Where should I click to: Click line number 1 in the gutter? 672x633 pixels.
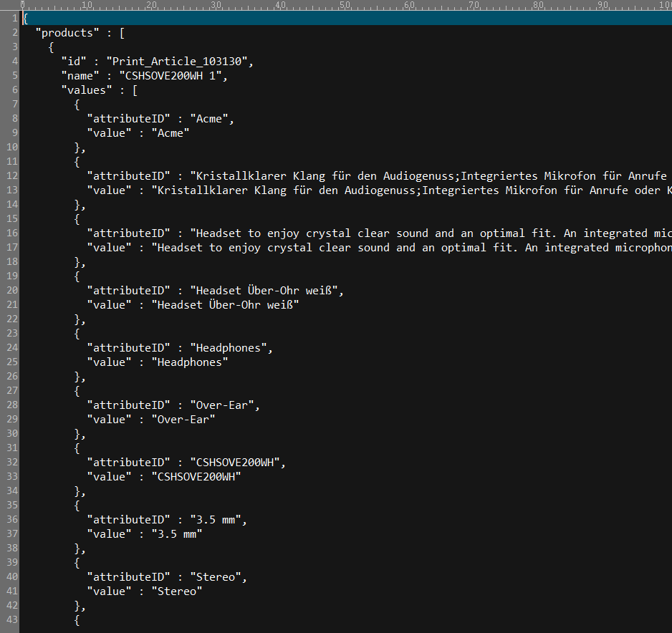tap(14, 18)
